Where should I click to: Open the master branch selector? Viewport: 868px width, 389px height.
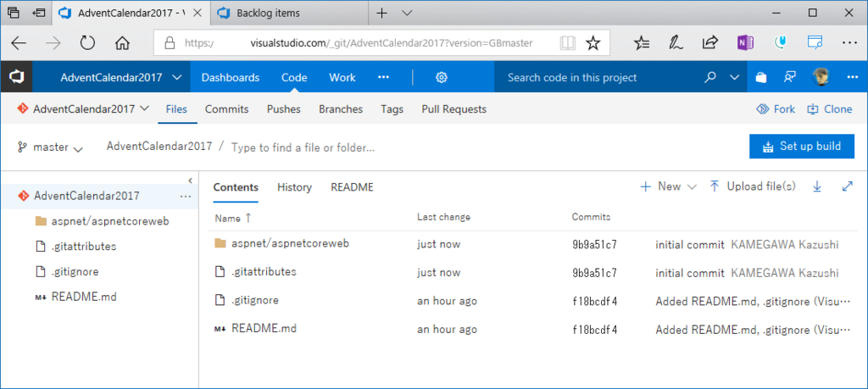coord(50,147)
